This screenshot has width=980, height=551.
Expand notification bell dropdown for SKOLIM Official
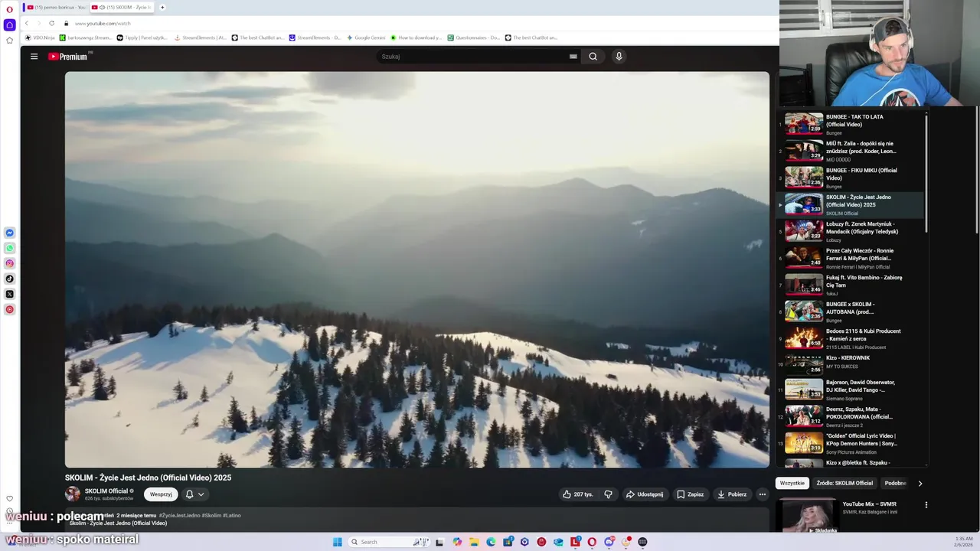(195, 494)
